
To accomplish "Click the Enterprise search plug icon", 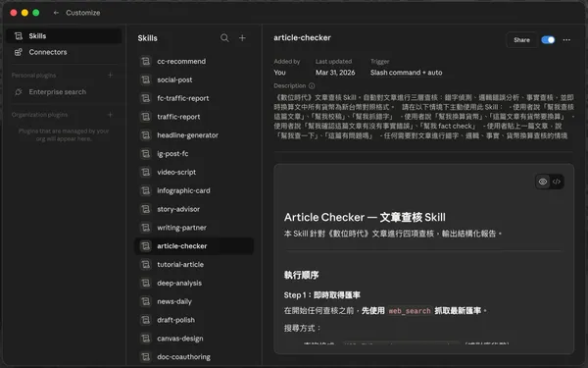I will click(x=18, y=92).
